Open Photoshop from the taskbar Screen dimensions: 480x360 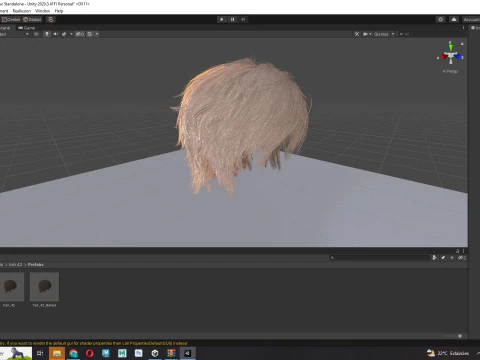[x=138, y=353]
